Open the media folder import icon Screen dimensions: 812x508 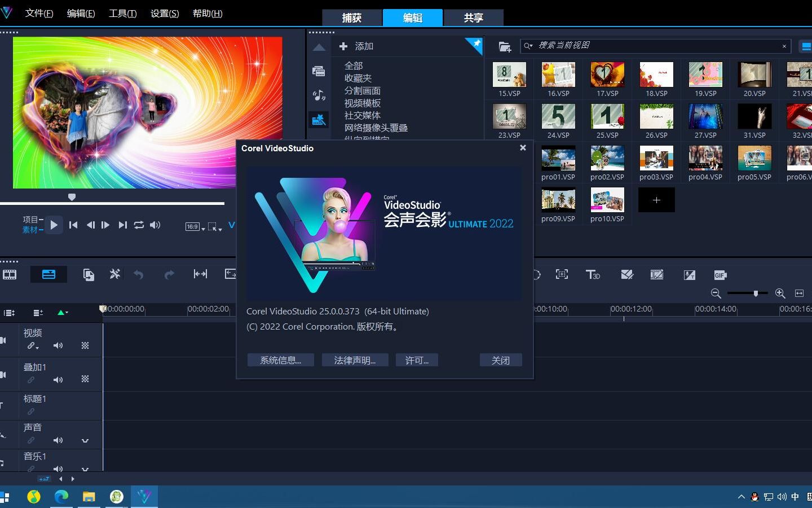tap(505, 46)
